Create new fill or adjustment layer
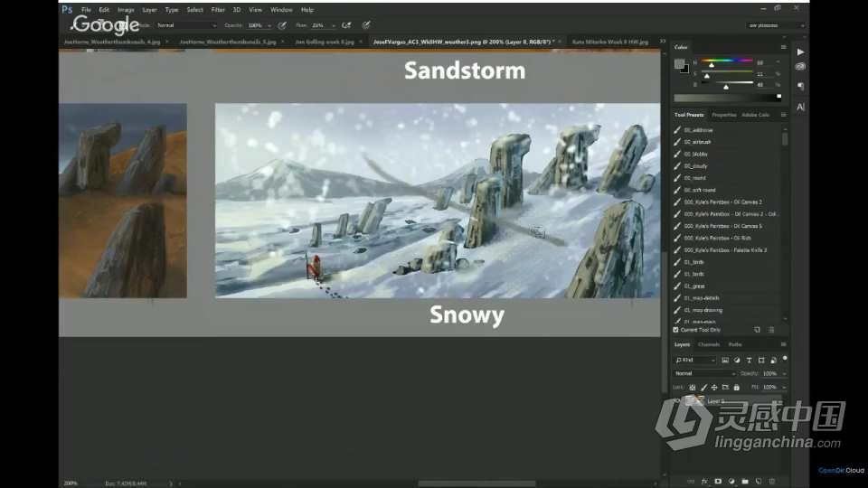 [x=731, y=482]
